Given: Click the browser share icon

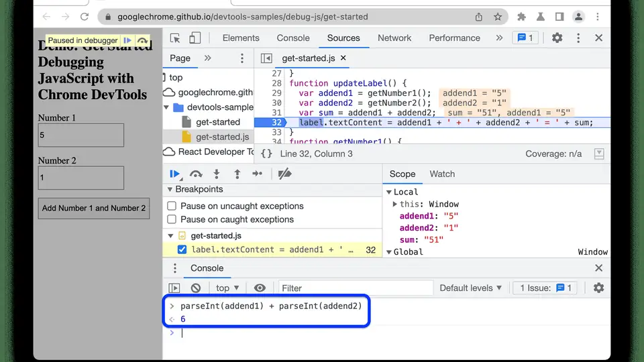Looking at the screenshot, I should pyautogui.click(x=479, y=17).
